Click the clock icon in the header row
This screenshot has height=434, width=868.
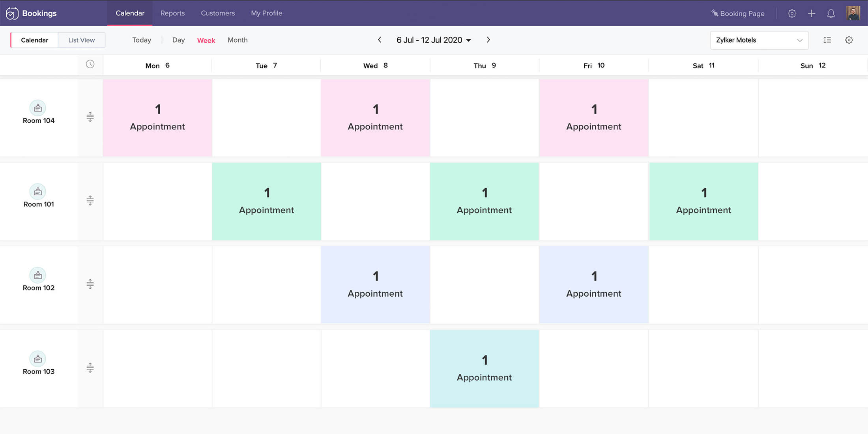click(x=90, y=64)
